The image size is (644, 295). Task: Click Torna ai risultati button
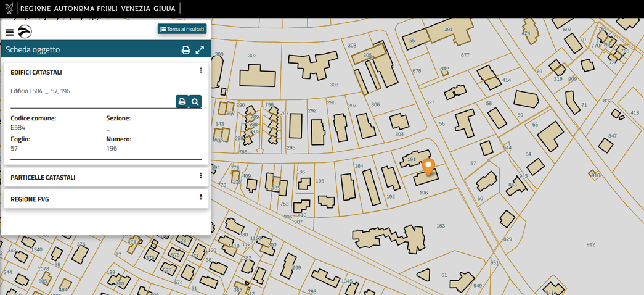coord(182,29)
